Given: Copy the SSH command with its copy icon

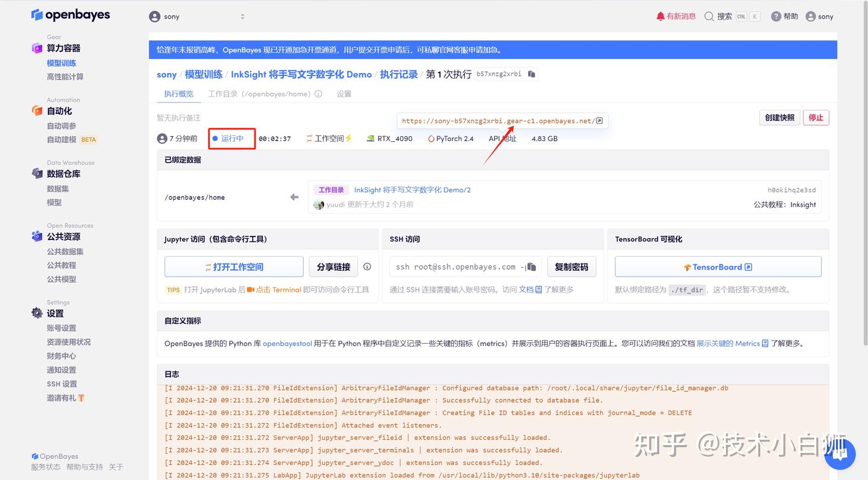Looking at the screenshot, I should click(x=531, y=267).
